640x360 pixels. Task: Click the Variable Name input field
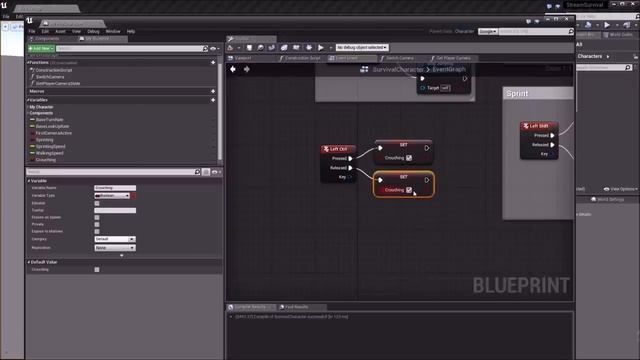point(115,188)
